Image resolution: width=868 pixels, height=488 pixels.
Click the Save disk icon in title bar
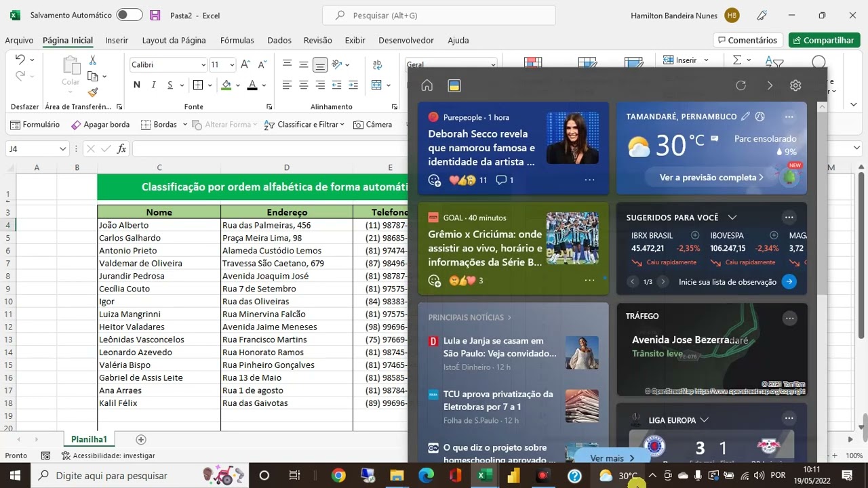(155, 15)
